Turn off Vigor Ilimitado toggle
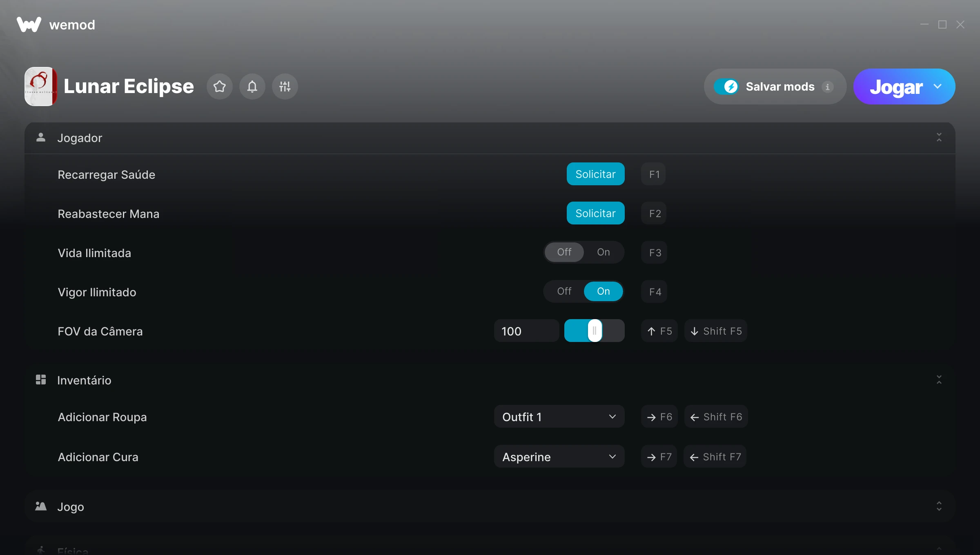This screenshot has width=980, height=555. pyautogui.click(x=564, y=291)
